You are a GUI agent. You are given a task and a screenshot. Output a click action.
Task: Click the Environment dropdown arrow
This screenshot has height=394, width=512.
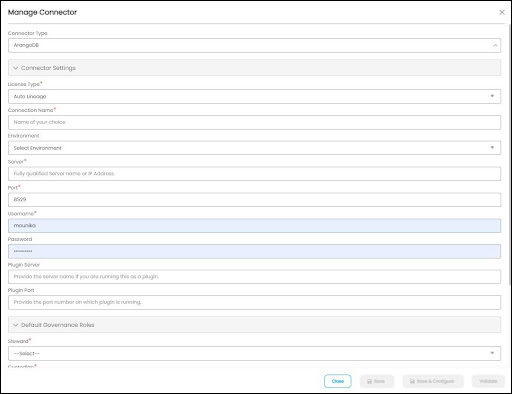click(x=492, y=147)
